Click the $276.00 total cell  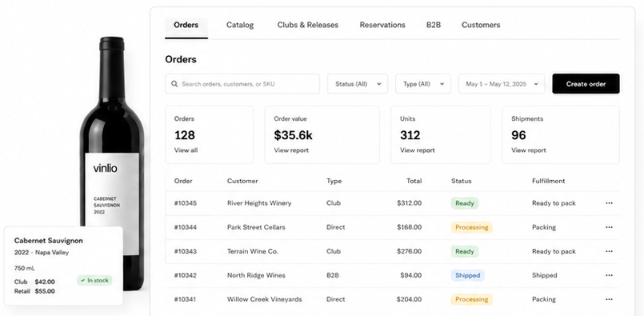(x=409, y=251)
